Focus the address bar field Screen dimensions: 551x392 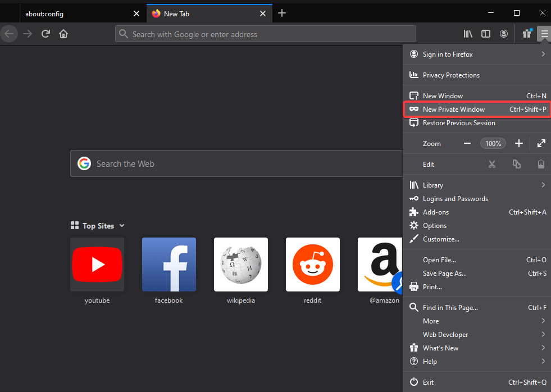pyautogui.click(x=266, y=34)
